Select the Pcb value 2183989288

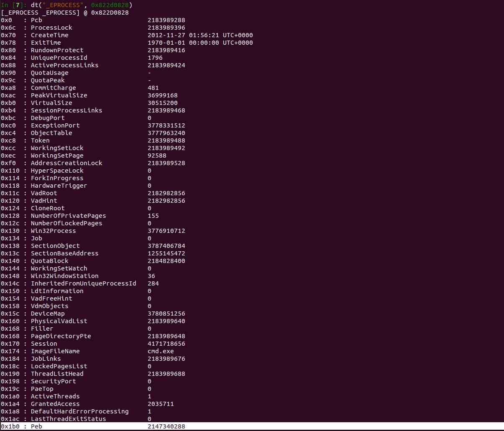(166, 20)
